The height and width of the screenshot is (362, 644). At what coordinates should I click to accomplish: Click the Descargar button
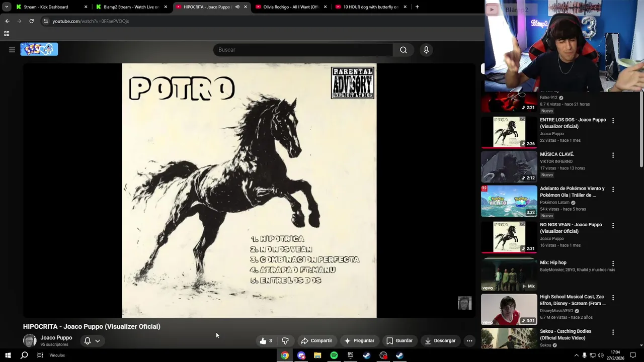tap(440, 341)
